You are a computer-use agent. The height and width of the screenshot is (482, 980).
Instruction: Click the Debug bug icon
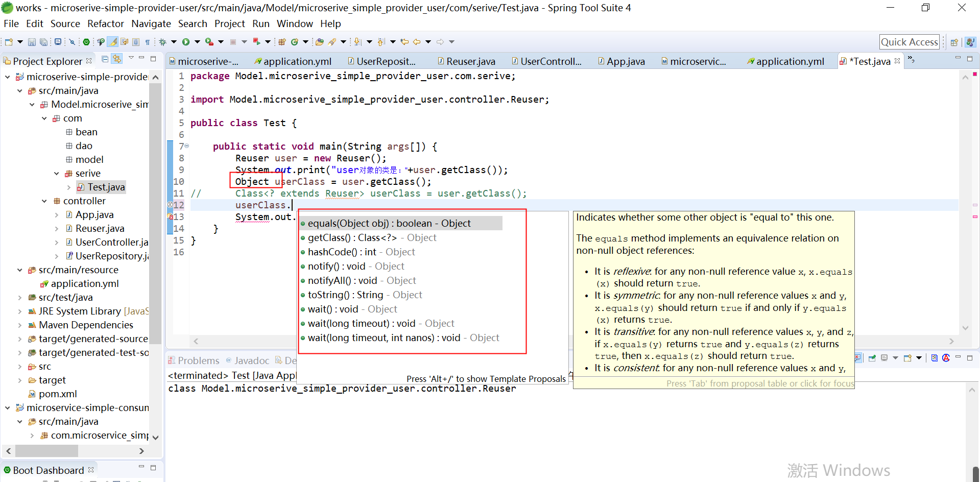(x=162, y=42)
